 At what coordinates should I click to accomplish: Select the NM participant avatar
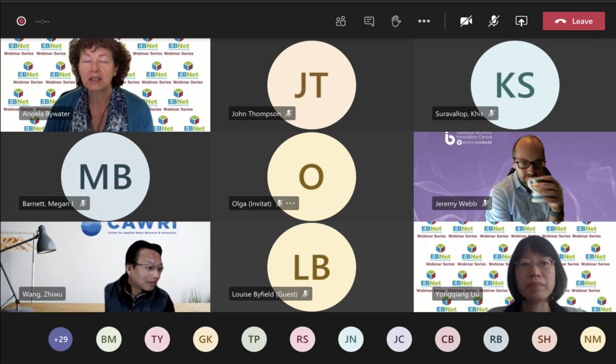pos(593,339)
